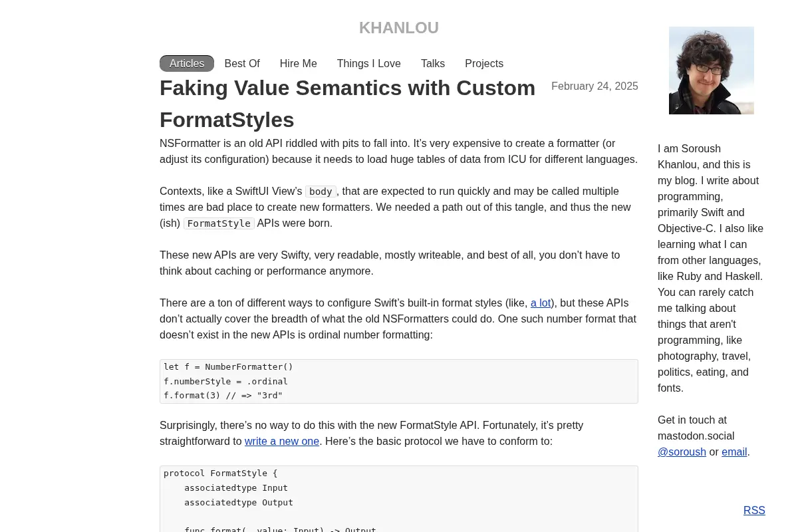
Task: Open Things I Love section
Action: [x=369, y=64]
